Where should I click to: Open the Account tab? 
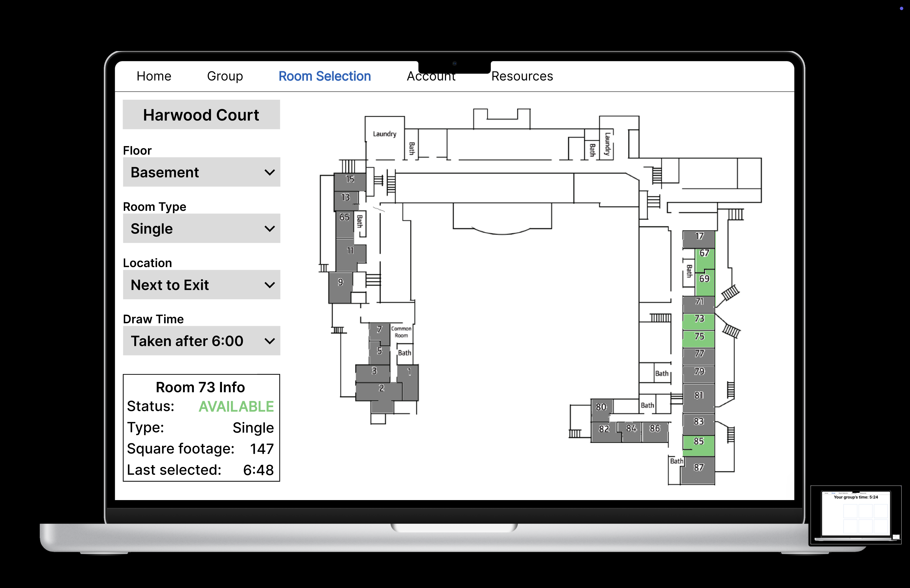[431, 77]
